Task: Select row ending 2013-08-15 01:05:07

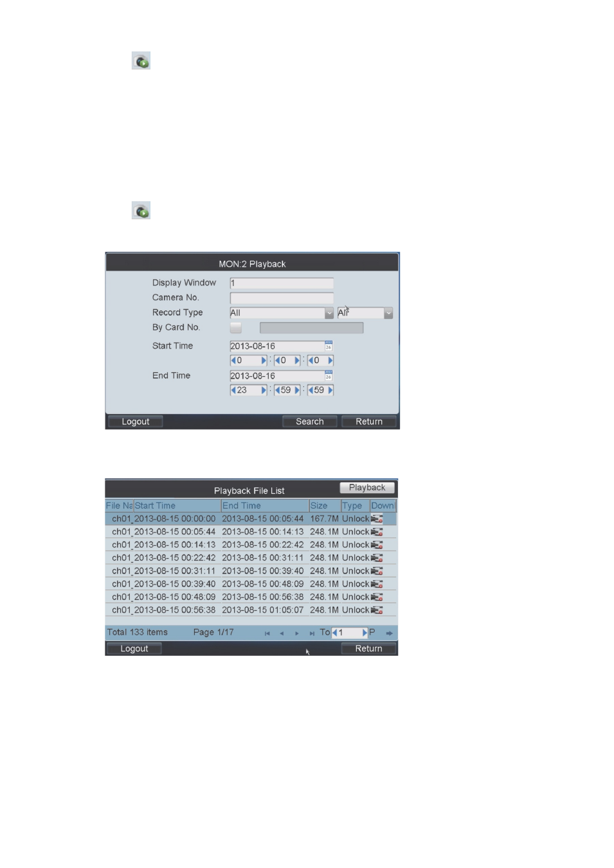Action: click(251, 610)
